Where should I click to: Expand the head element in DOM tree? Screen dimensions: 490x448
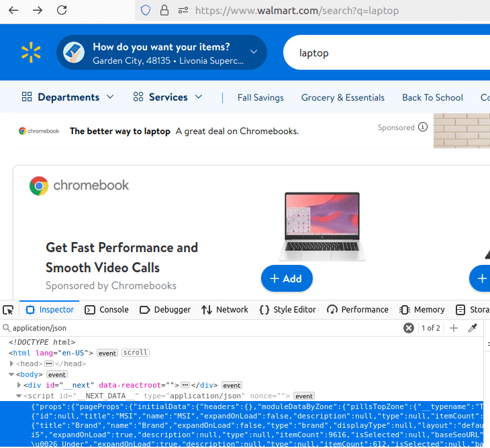click(x=11, y=363)
